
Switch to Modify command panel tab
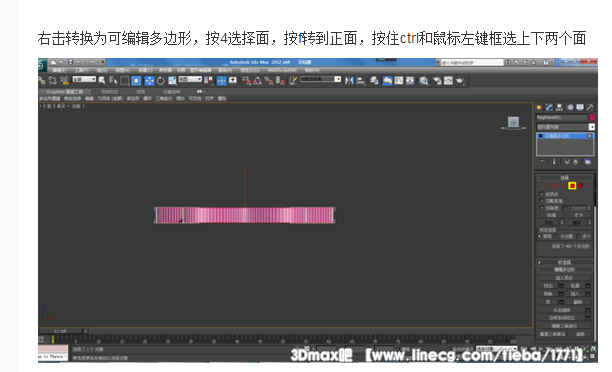tap(549, 107)
